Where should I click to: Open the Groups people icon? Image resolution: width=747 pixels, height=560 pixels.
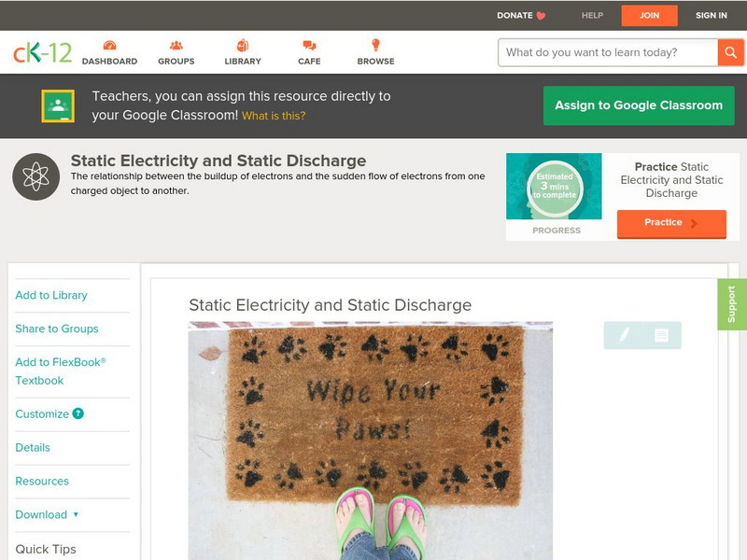176,45
